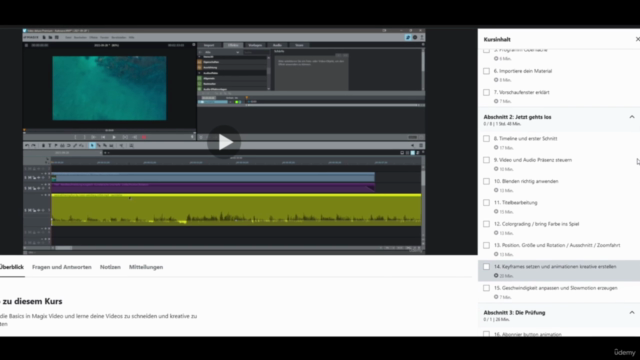Collapse Abschnitt 3: Die Prüfung section
Screen dimensions: 640x360
[632, 313]
